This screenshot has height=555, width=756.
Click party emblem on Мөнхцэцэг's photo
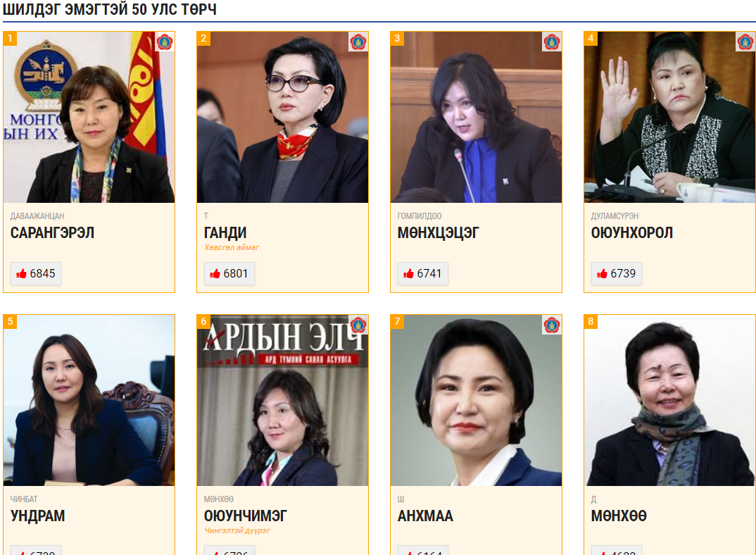pyautogui.click(x=552, y=42)
